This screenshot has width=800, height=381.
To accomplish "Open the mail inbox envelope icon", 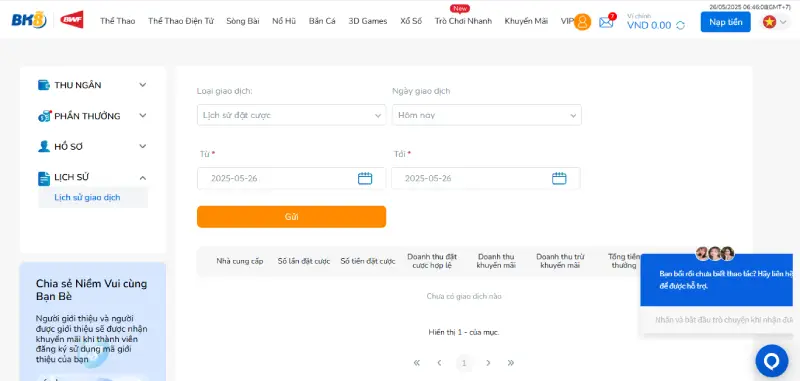I will tap(606, 22).
